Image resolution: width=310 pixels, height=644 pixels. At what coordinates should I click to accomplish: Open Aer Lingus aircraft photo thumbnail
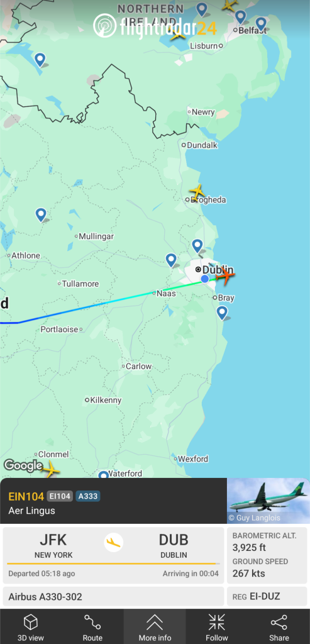tap(268, 501)
